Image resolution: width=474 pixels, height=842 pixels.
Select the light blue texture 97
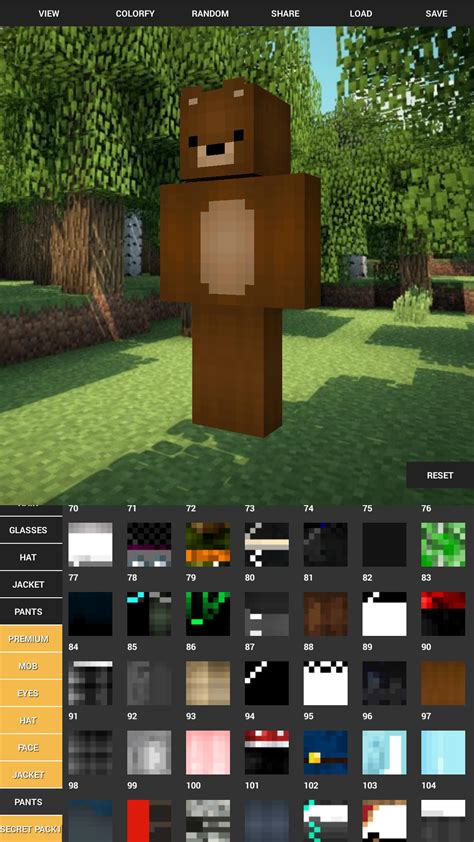tap(443, 752)
